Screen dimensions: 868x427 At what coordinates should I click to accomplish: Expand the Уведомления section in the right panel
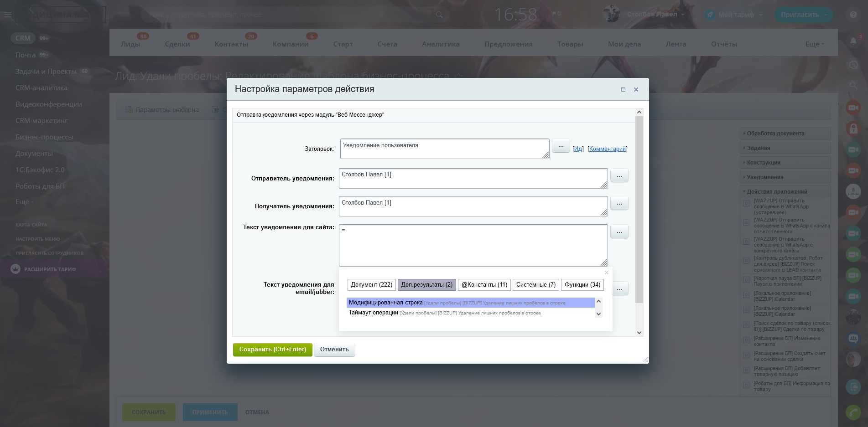tap(785, 177)
